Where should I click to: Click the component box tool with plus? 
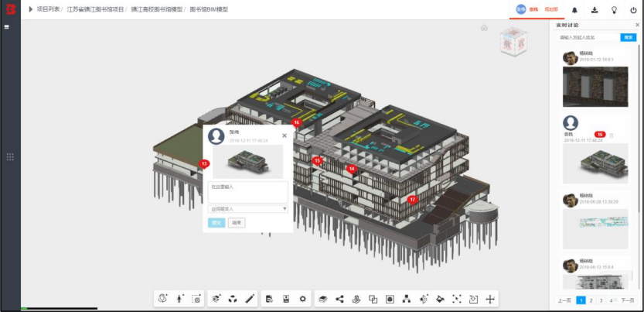(x=216, y=299)
